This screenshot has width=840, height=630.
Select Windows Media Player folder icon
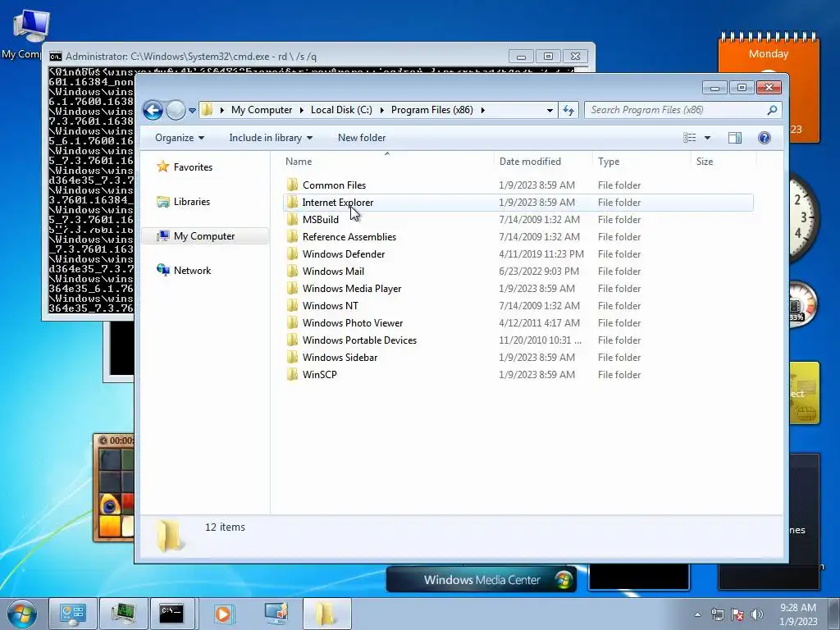pyautogui.click(x=293, y=289)
